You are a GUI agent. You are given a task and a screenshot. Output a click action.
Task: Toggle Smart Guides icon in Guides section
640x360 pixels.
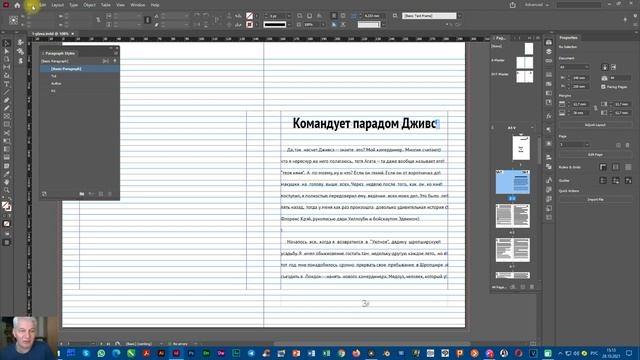[628, 180]
